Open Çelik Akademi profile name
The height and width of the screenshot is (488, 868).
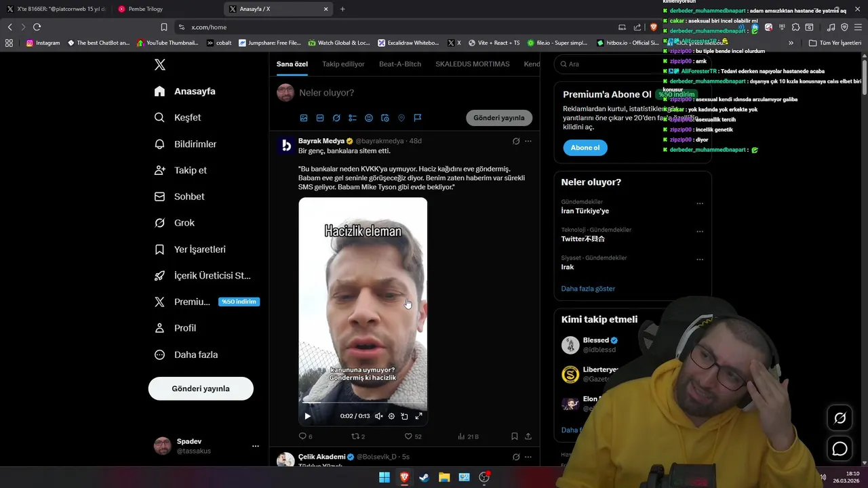321,457
